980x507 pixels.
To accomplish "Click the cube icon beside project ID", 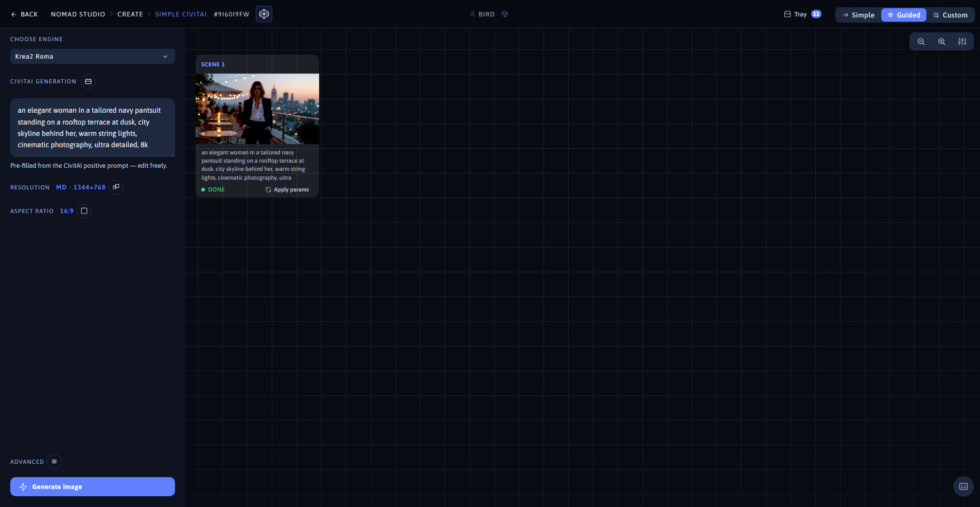I will (264, 14).
